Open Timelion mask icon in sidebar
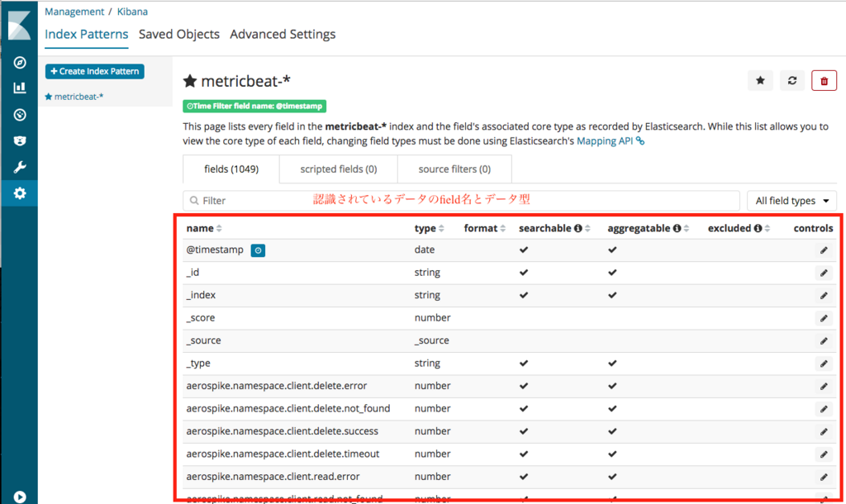Viewport: 846px width, 504px height. point(20,140)
